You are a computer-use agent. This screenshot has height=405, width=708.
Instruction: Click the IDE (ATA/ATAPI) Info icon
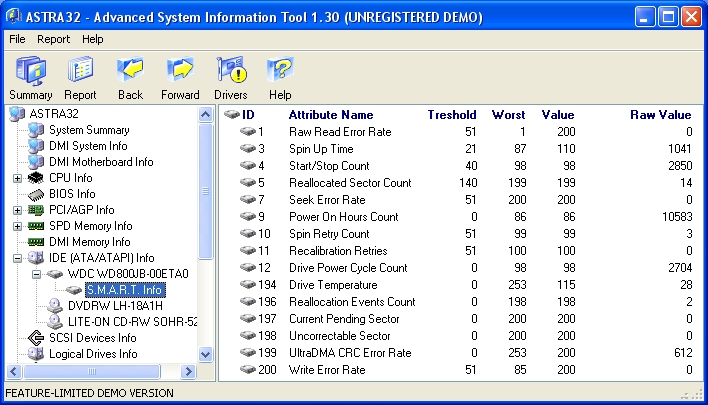(36, 258)
